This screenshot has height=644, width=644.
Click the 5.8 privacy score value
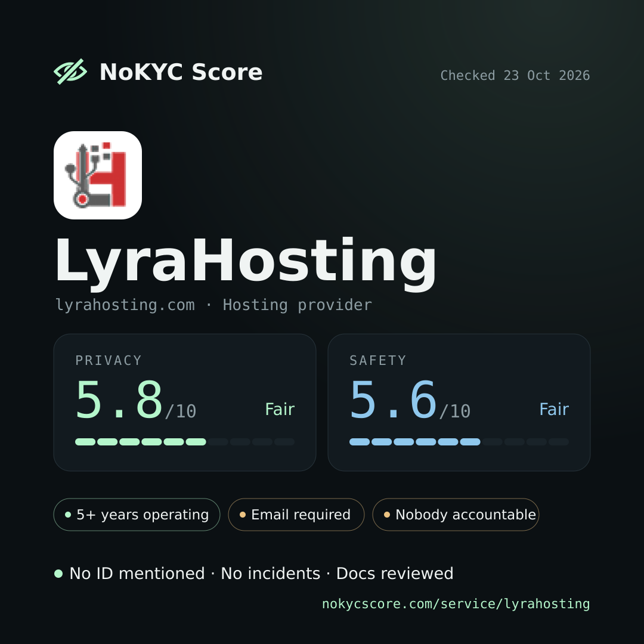click(119, 400)
